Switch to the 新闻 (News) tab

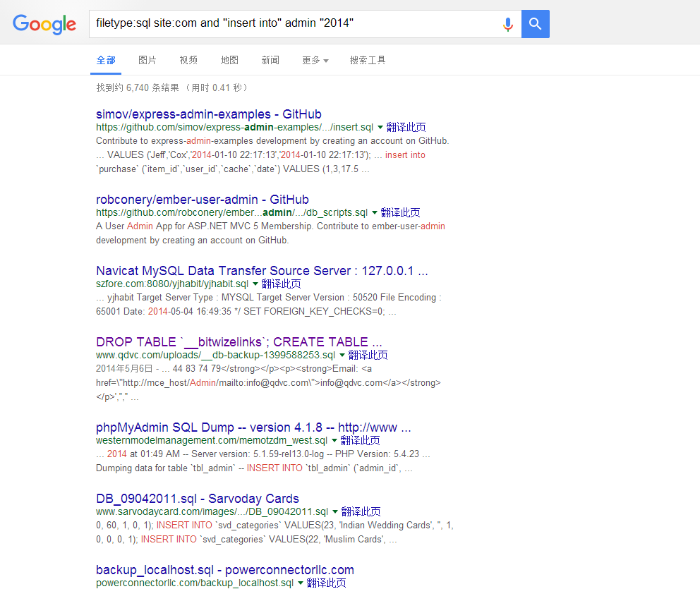pos(270,60)
